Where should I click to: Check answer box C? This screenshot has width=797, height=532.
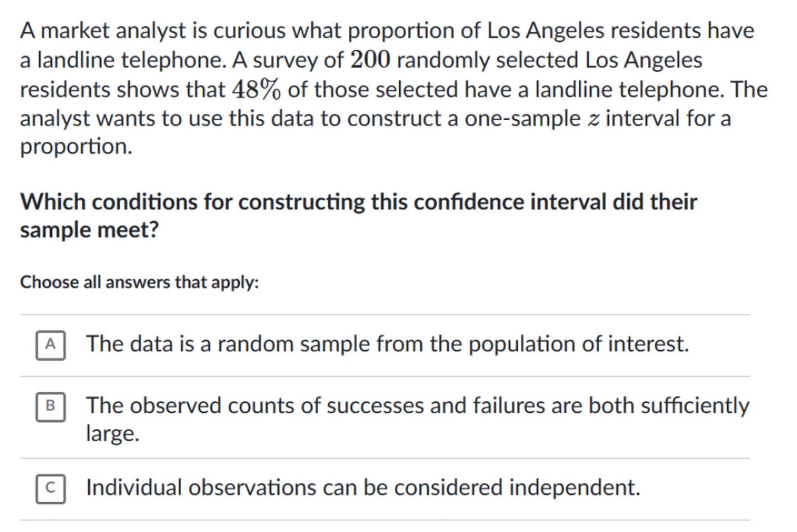(51, 488)
